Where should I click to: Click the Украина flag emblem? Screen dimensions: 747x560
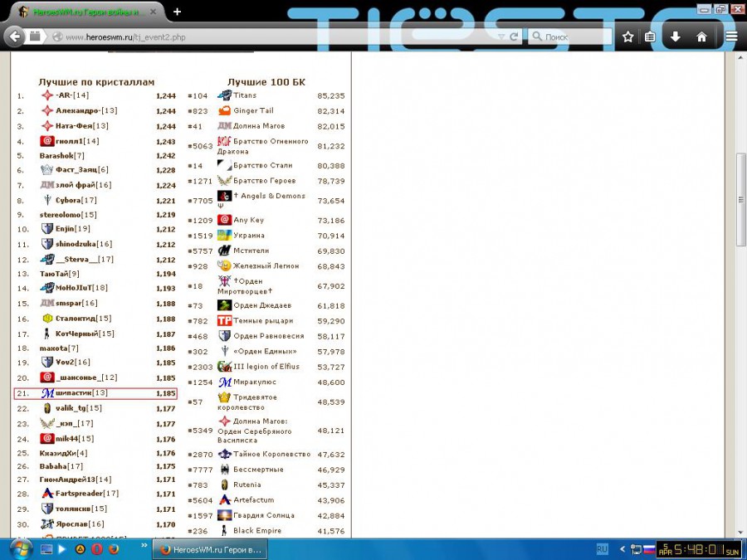224,235
